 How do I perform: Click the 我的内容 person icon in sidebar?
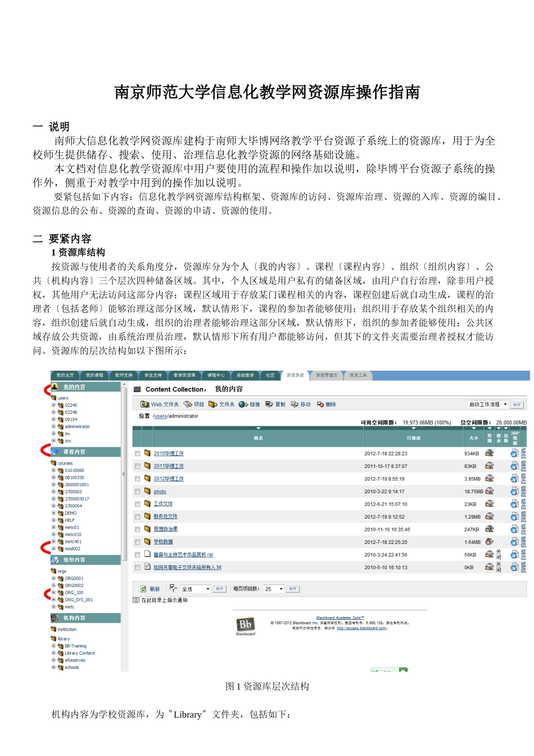point(55,387)
